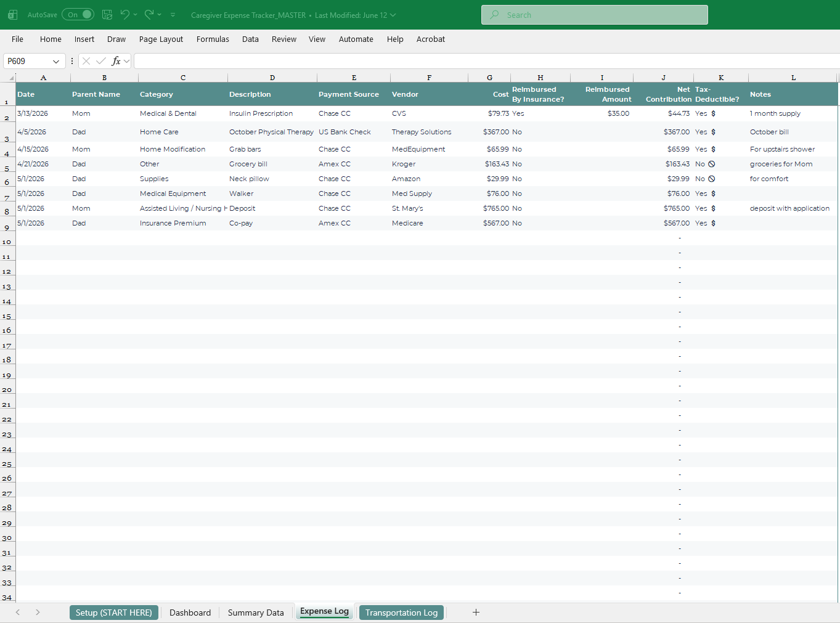This screenshot has height=623, width=840.
Task: Open the Draw ribbon tab
Action: [116, 39]
